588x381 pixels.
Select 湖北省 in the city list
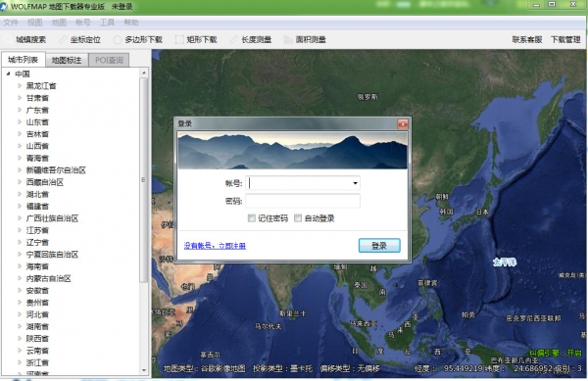[37, 194]
